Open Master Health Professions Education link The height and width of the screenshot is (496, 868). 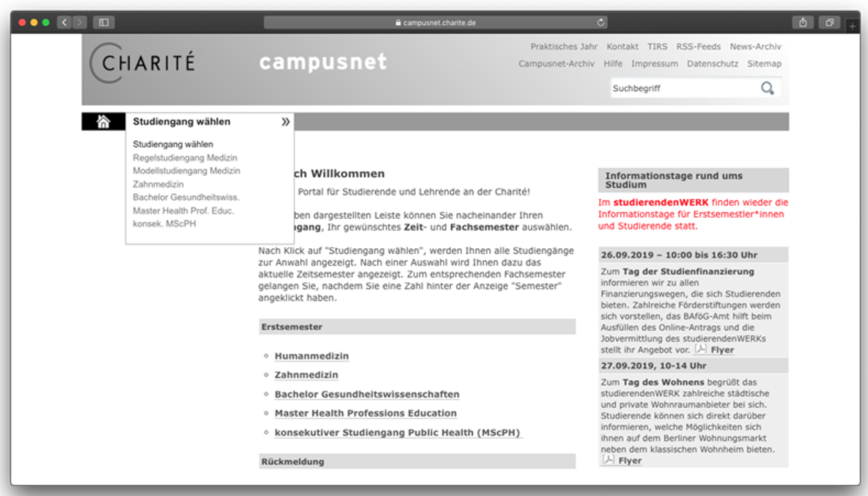(365, 413)
